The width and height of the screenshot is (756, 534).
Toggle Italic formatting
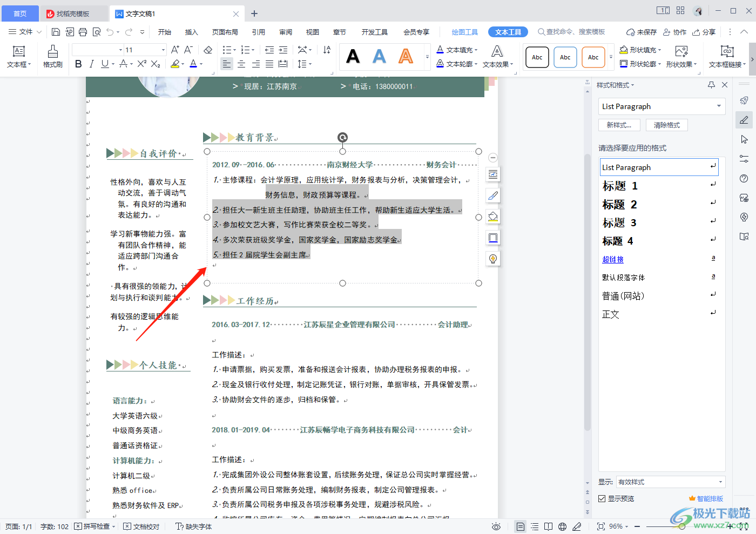(91, 64)
